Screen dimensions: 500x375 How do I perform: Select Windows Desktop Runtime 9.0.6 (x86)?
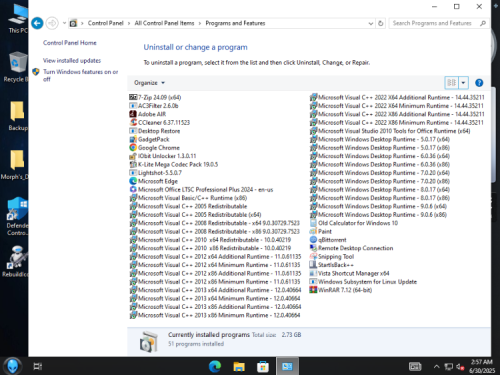pyautogui.click(x=378, y=215)
